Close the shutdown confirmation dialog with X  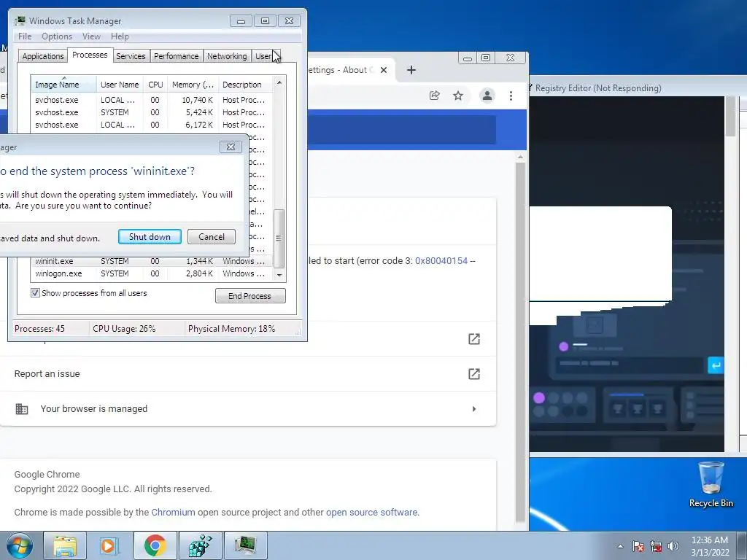pyautogui.click(x=231, y=147)
